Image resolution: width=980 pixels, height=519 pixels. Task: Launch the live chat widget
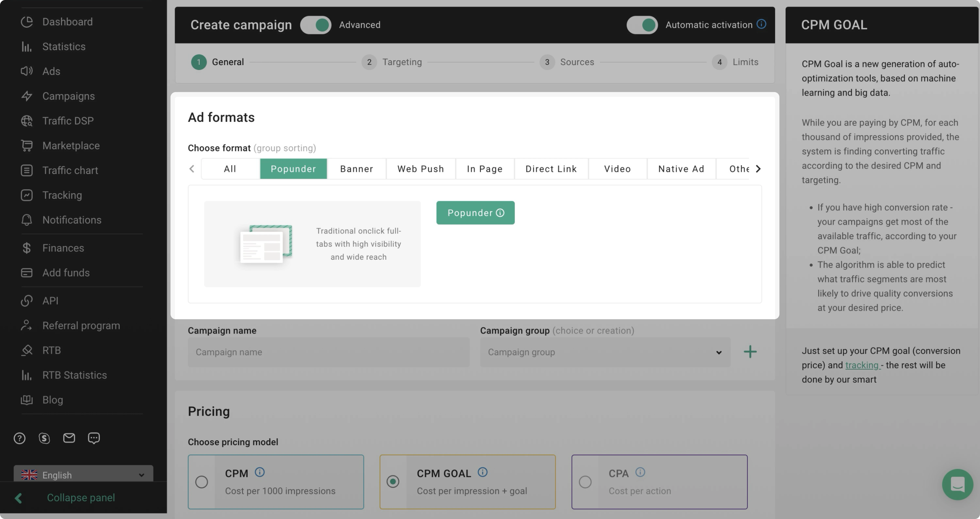click(958, 484)
